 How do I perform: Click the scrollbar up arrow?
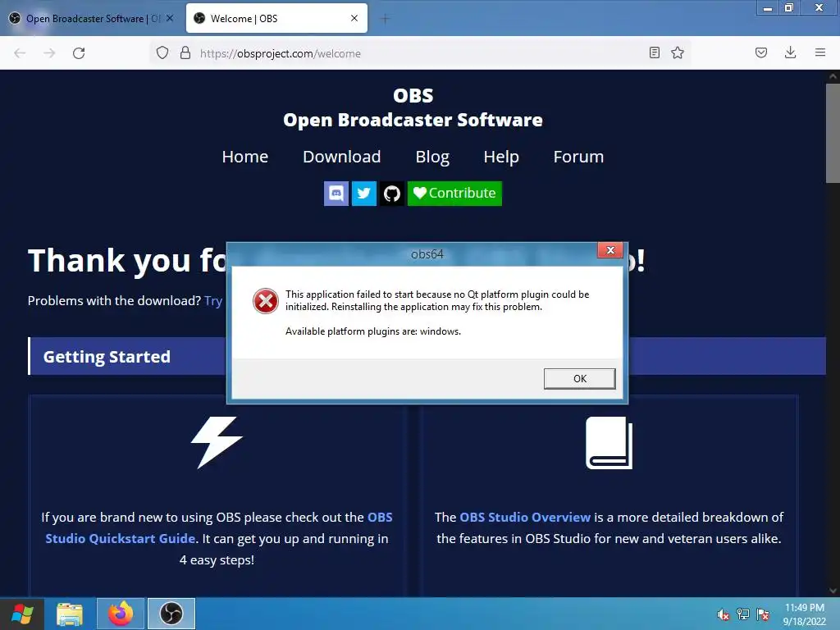click(x=833, y=76)
